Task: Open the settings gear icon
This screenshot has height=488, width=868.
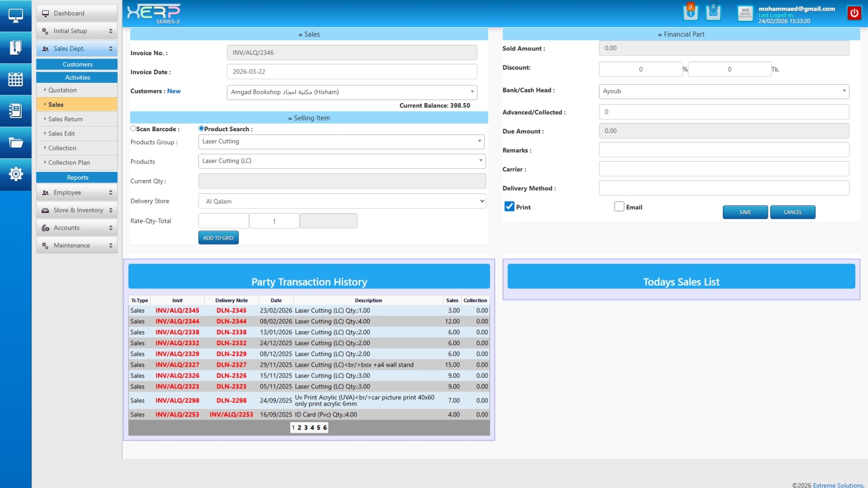Action: (15, 174)
